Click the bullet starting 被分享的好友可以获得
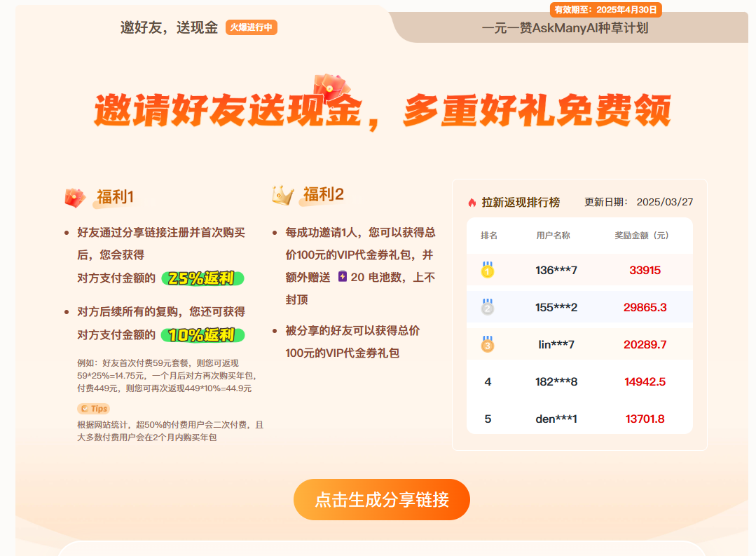The image size is (756, 556). (353, 341)
